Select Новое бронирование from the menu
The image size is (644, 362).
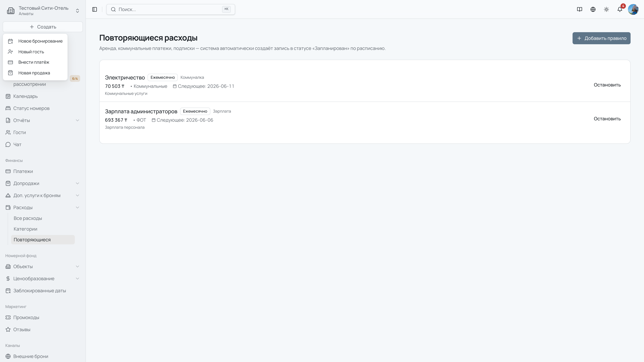(x=35, y=41)
